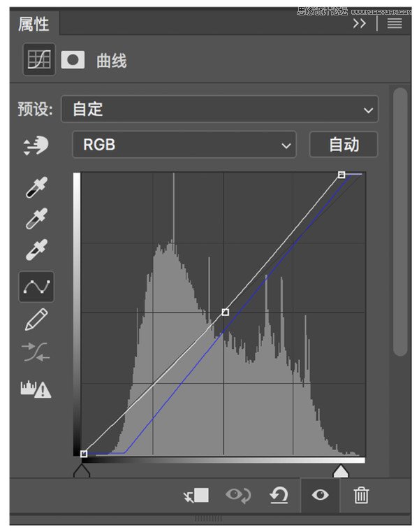Toggle the view previous state icon

[238, 496]
